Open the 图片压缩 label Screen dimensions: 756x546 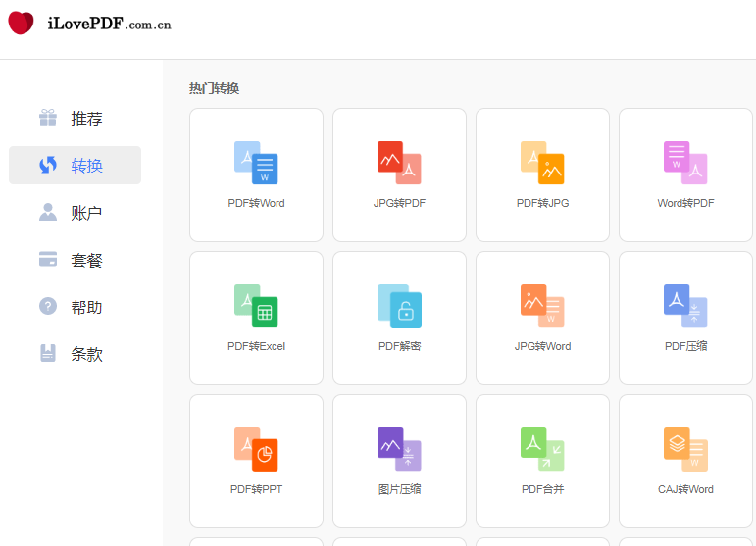tap(399, 489)
